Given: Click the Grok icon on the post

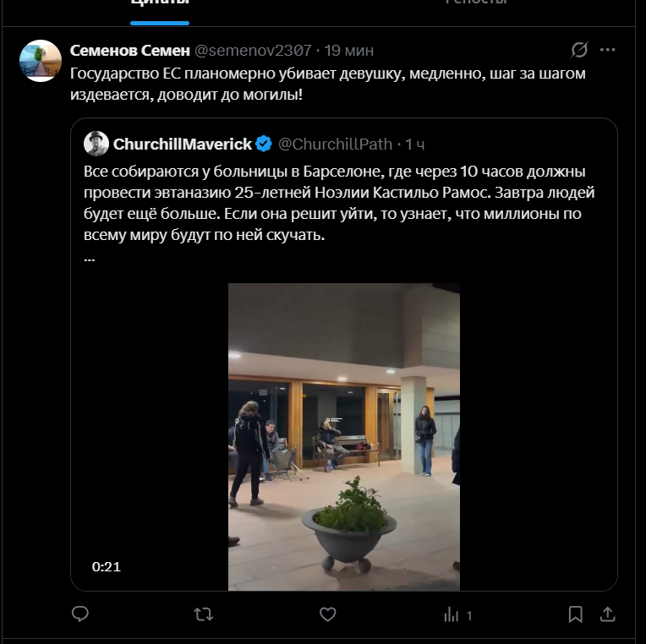Looking at the screenshot, I should (x=579, y=50).
